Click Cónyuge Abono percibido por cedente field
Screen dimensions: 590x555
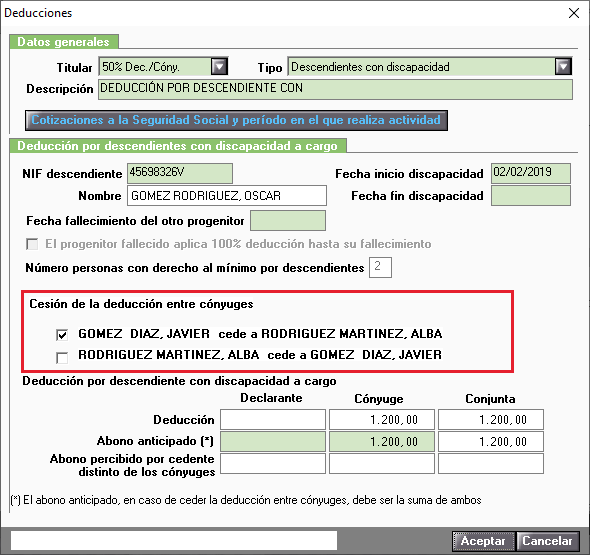click(x=382, y=464)
